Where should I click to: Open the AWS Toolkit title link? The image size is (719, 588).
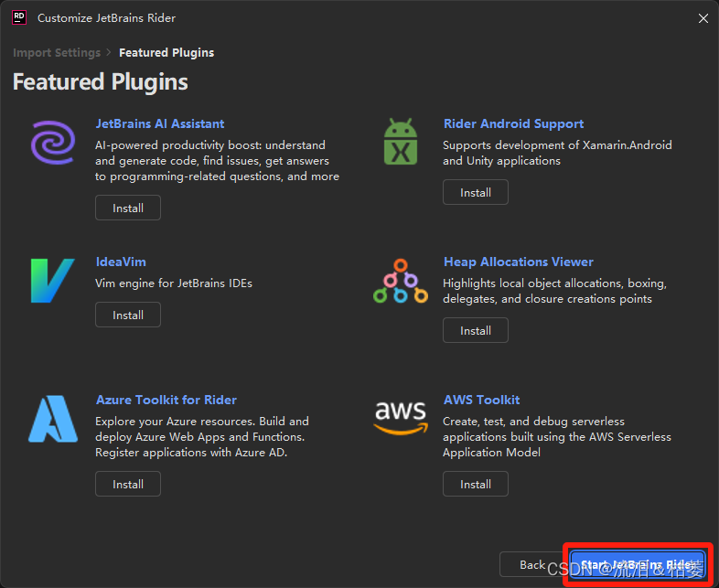point(481,400)
